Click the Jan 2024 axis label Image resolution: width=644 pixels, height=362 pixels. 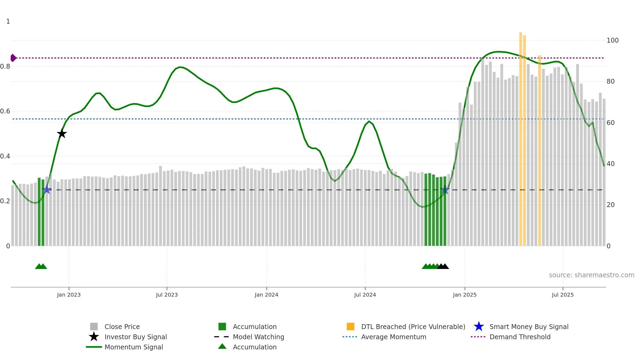point(266,295)
